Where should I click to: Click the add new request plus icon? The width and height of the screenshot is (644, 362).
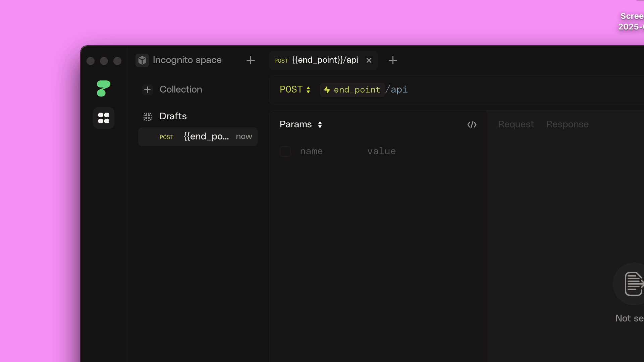[393, 60]
